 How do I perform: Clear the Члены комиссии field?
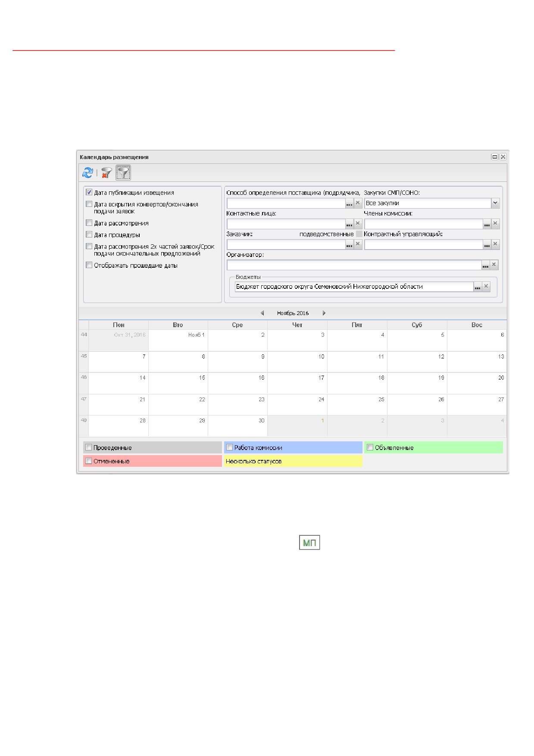click(x=495, y=224)
